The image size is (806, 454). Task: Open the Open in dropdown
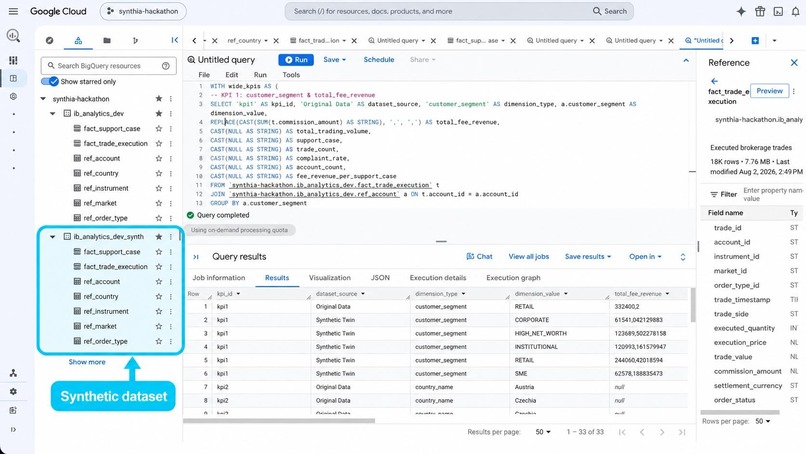tap(645, 257)
